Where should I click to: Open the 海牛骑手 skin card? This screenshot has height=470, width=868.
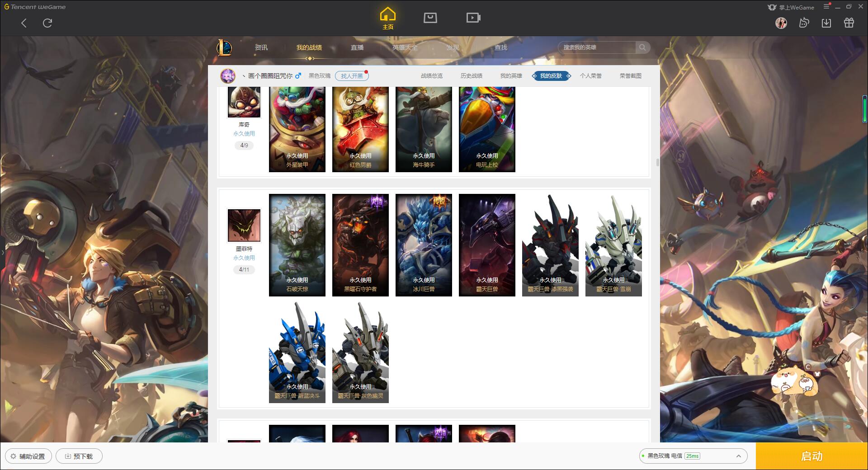[424, 129]
